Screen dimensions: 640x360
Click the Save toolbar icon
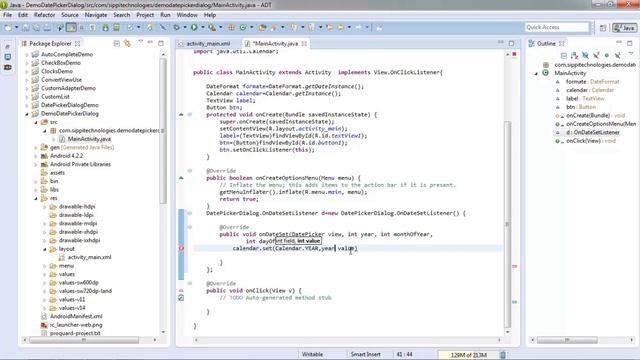coord(26,27)
